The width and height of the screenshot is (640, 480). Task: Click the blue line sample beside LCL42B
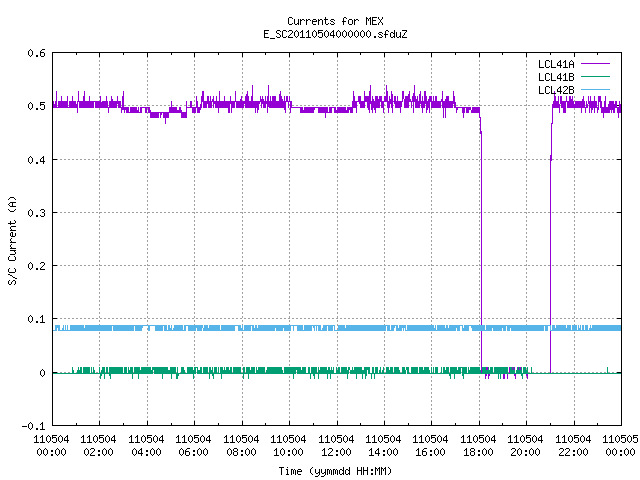tap(595, 89)
